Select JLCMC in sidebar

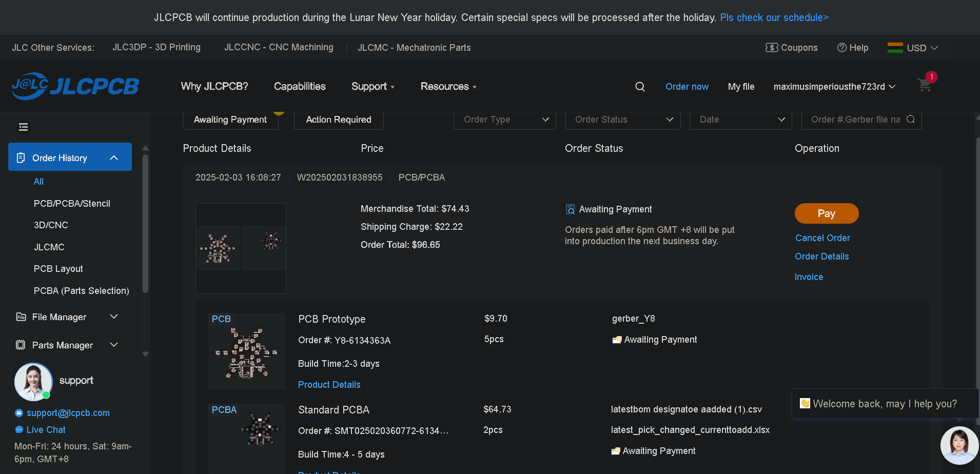pyautogui.click(x=49, y=247)
